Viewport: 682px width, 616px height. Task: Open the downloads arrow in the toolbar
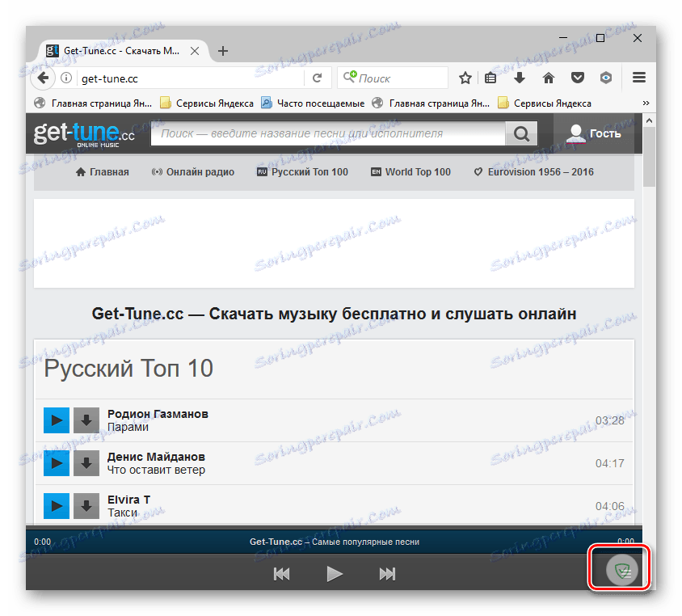pos(519,78)
